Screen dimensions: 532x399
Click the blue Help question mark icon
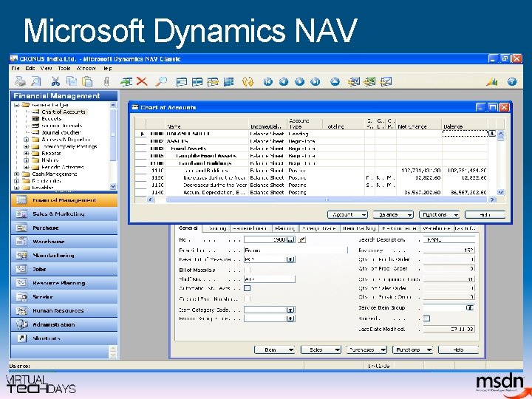(512, 81)
